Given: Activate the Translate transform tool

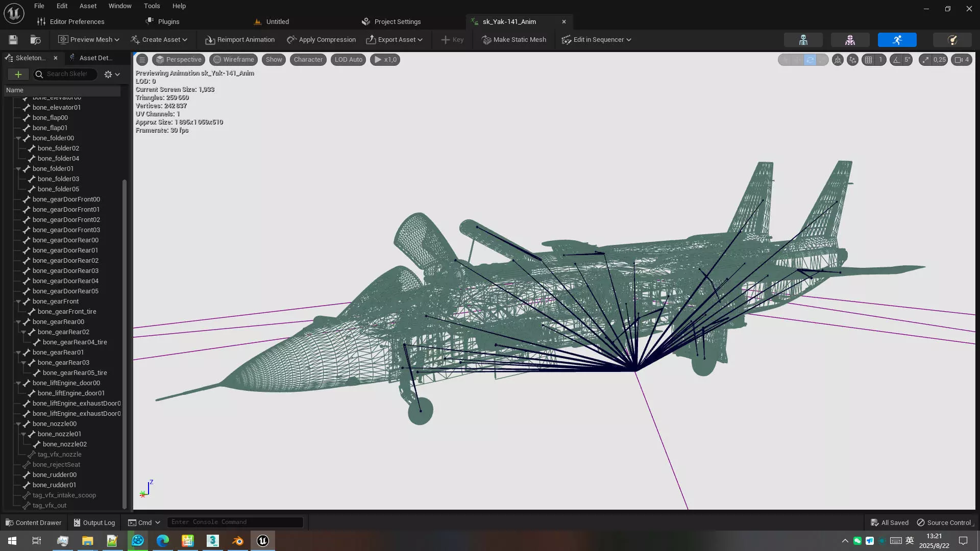Looking at the screenshot, I should [798, 60].
